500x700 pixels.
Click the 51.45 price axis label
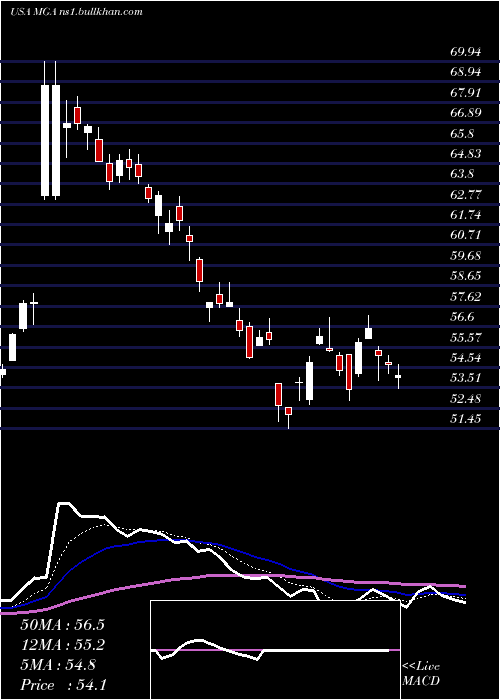pos(466,419)
